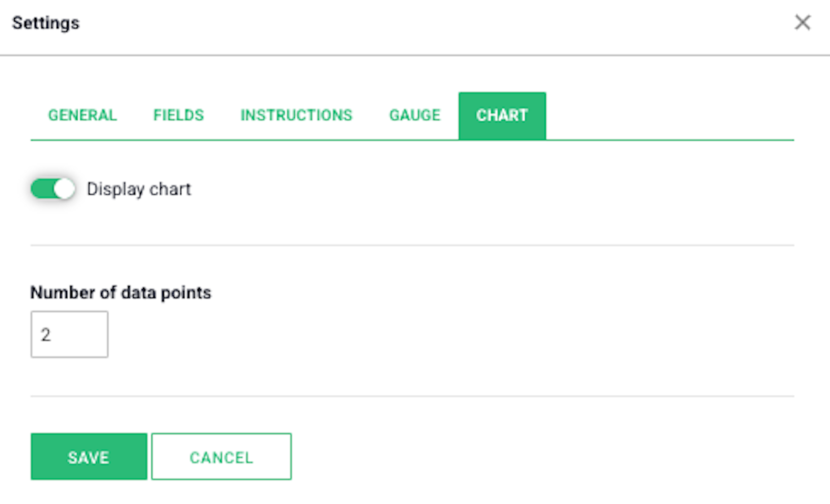Cancel the settings changes

(x=221, y=457)
